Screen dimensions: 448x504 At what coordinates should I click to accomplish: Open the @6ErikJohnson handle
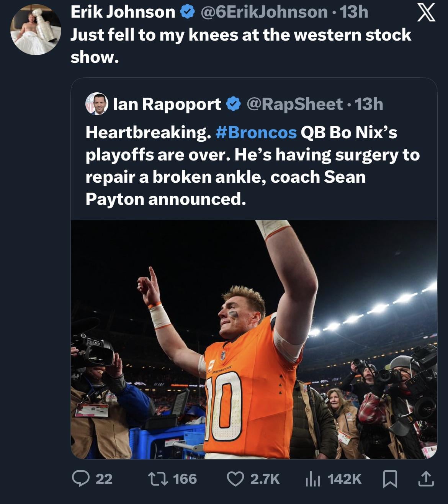tap(265, 12)
